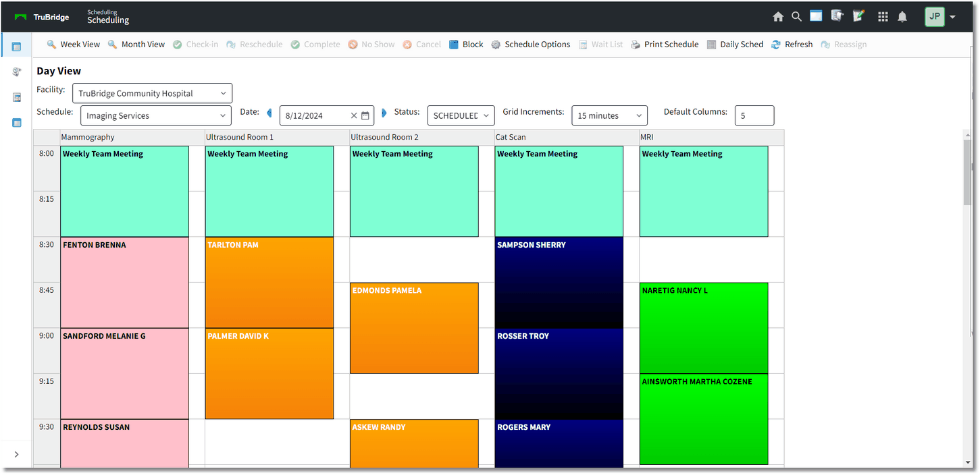
Task: Click the TruBridge logo
Action: click(42, 17)
